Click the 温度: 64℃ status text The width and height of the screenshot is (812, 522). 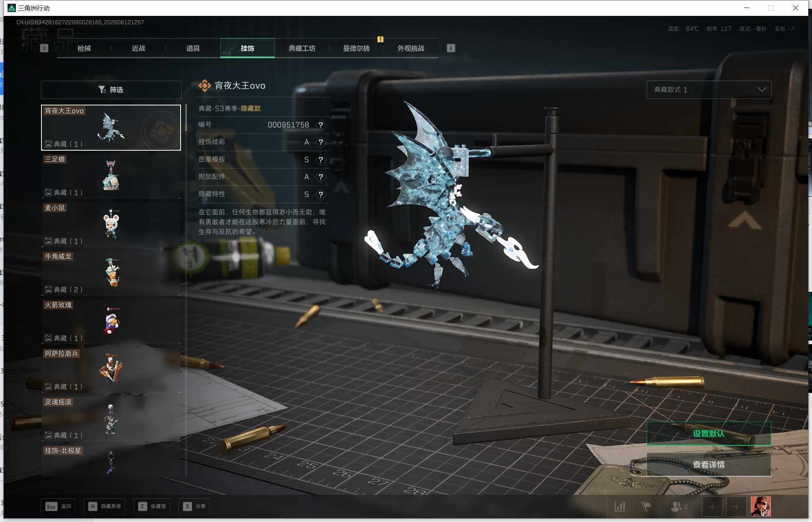683,29
